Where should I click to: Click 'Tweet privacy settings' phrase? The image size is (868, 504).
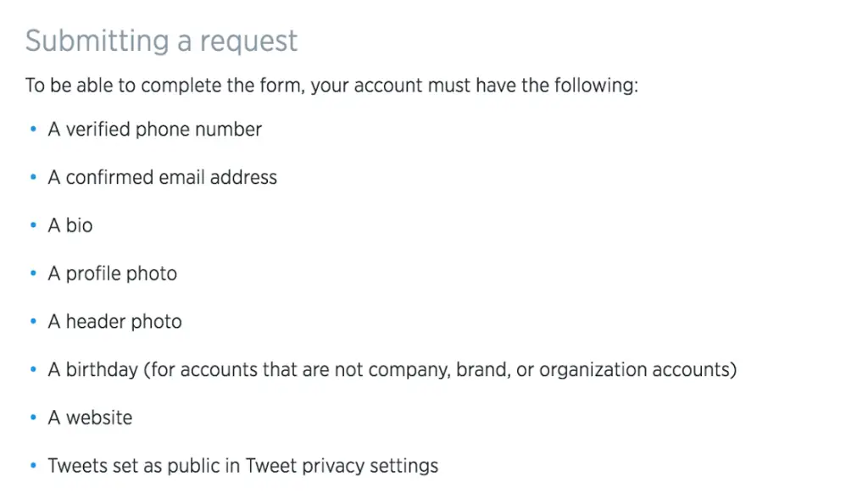click(342, 466)
